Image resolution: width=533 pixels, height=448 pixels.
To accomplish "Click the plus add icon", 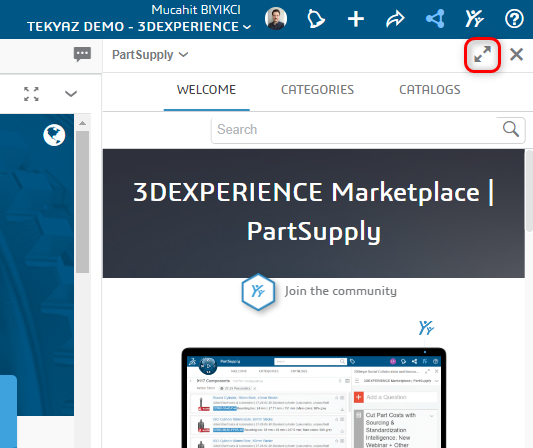I will pos(356,19).
